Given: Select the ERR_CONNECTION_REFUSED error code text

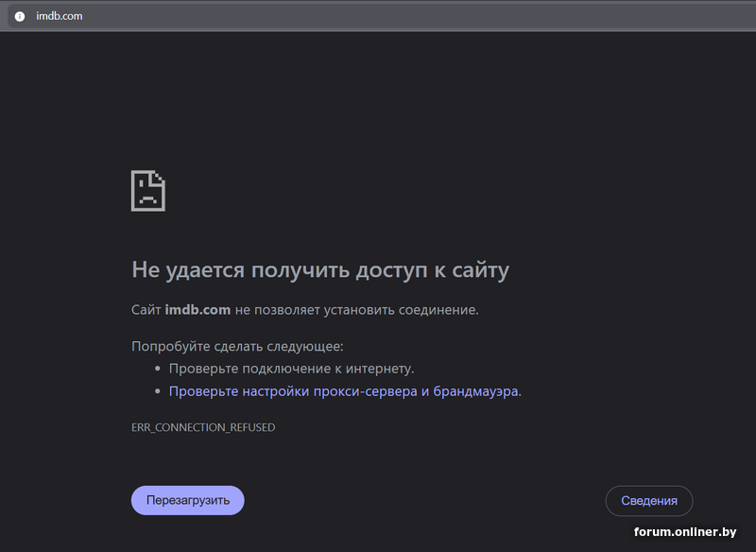Looking at the screenshot, I should [203, 427].
